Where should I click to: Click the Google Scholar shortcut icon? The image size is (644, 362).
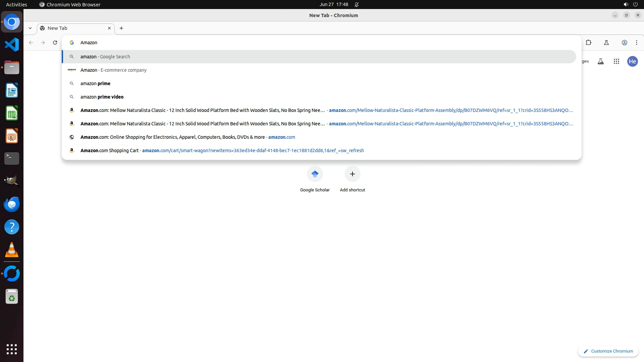point(315,174)
